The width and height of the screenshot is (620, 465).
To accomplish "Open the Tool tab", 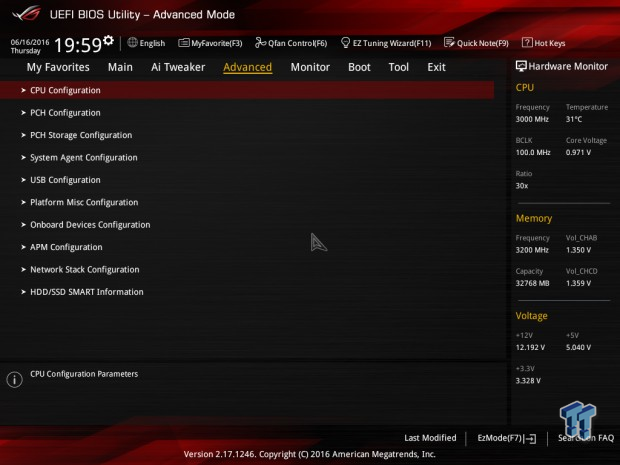I will 399,67.
